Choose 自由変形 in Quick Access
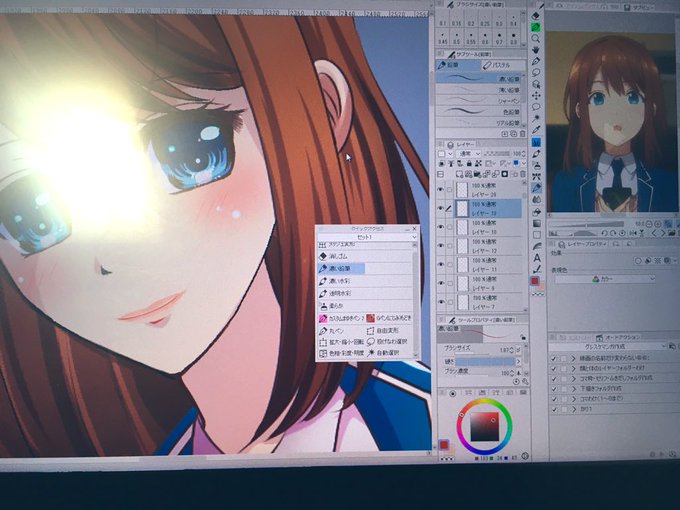680x510 pixels. point(389,331)
